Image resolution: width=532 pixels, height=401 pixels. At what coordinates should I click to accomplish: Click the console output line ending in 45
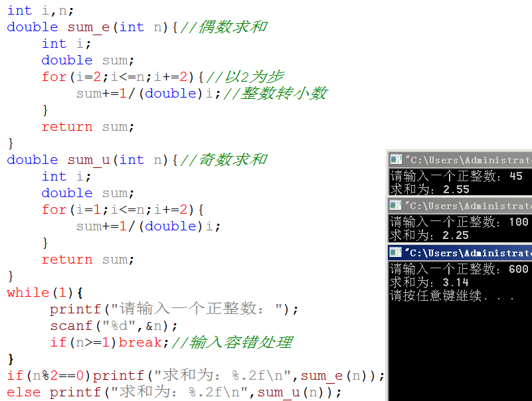point(456,176)
